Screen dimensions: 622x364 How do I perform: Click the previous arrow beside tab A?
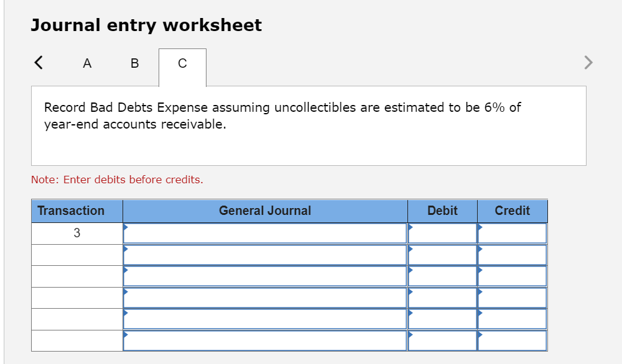pos(39,63)
